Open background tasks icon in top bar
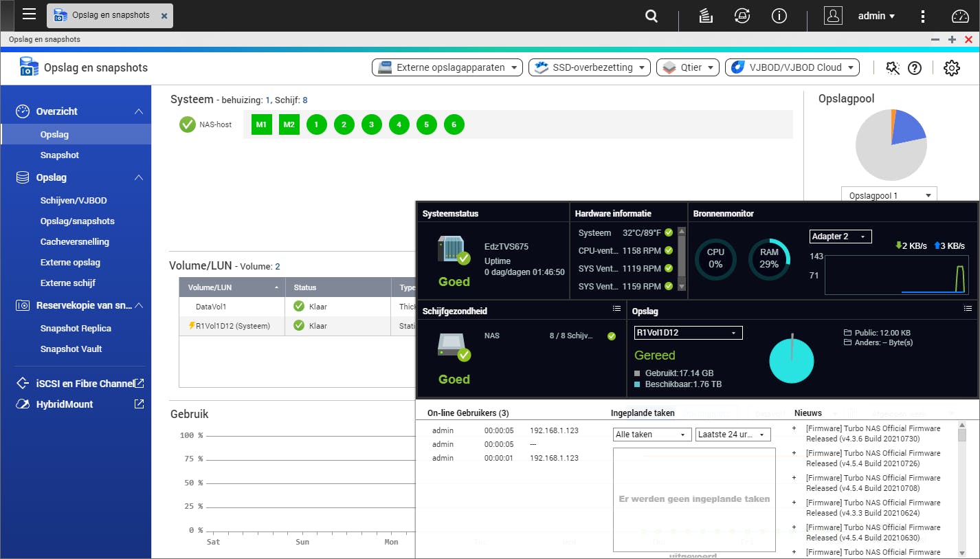Viewport: 980px width, 559px height. 704,16
